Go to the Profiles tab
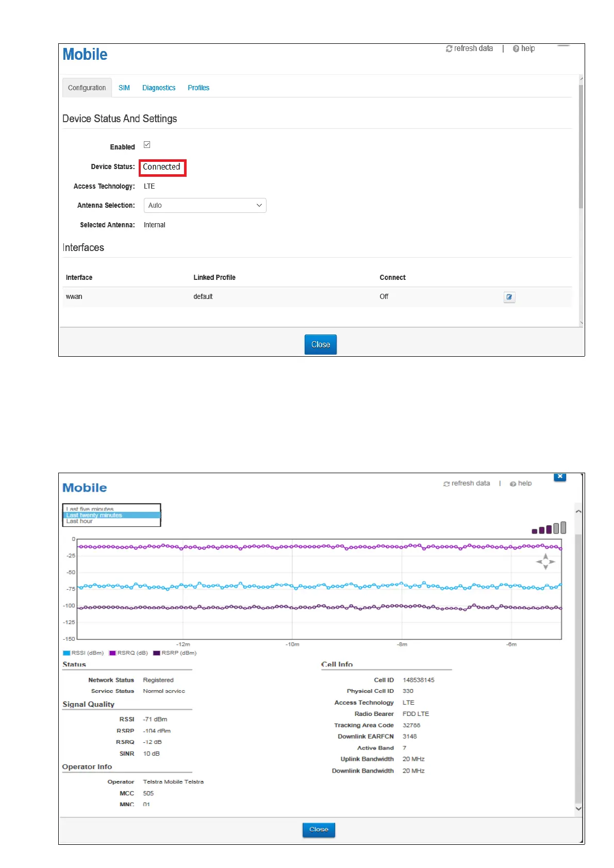The image size is (614, 868). click(198, 88)
